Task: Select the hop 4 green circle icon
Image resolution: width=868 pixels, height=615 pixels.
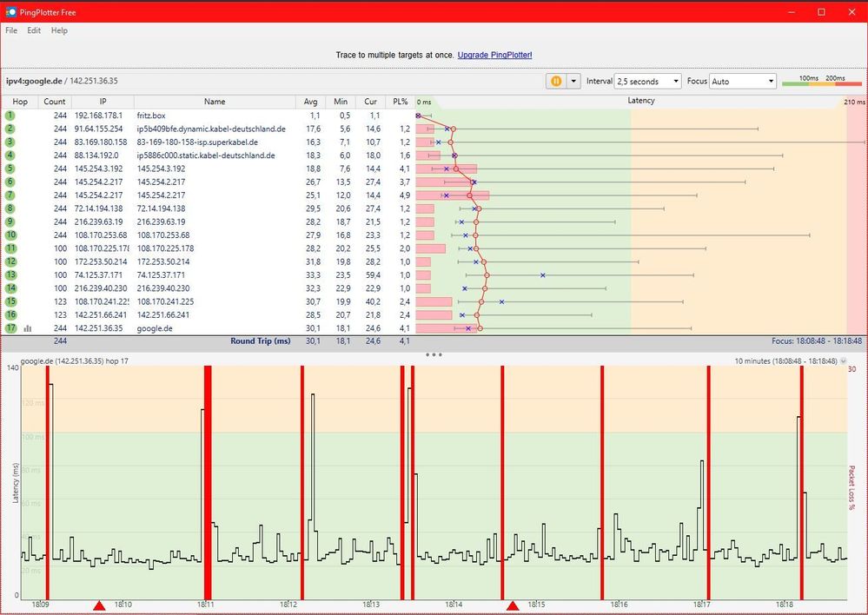Action: click(x=10, y=155)
